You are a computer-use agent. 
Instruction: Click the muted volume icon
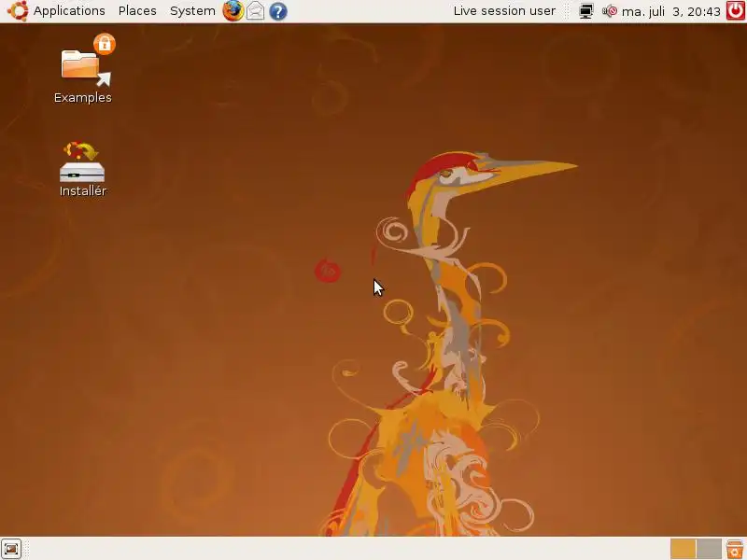coord(610,11)
